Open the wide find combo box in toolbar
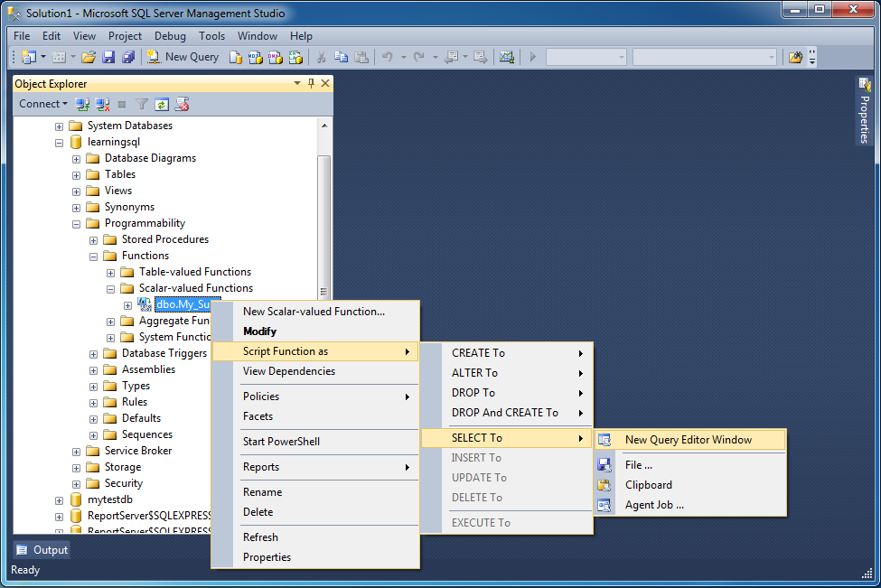Image resolution: width=881 pixels, height=588 pixels. [x=705, y=57]
